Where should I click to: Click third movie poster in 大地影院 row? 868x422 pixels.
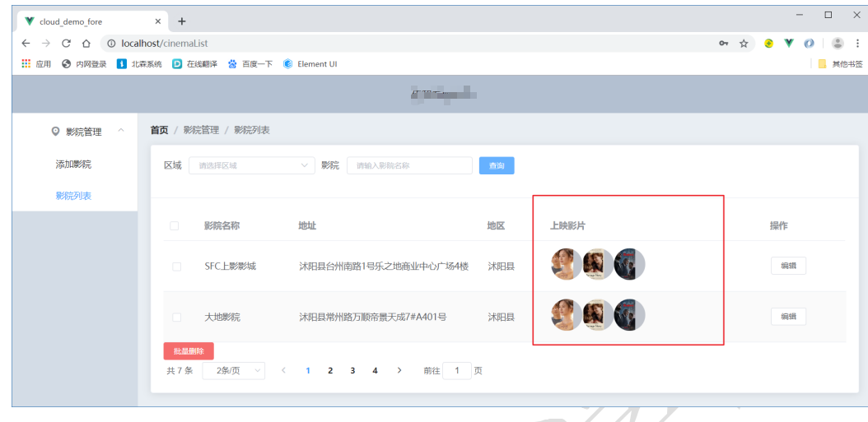(x=630, y=315)
